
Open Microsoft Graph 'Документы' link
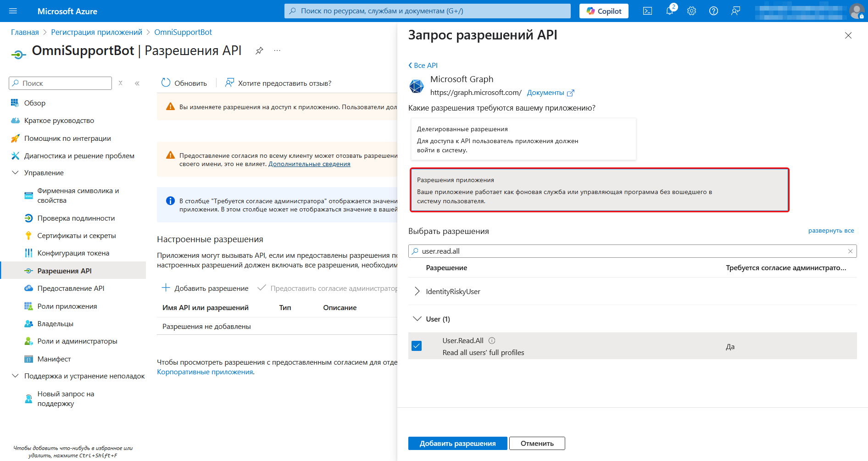click(551, 93)
